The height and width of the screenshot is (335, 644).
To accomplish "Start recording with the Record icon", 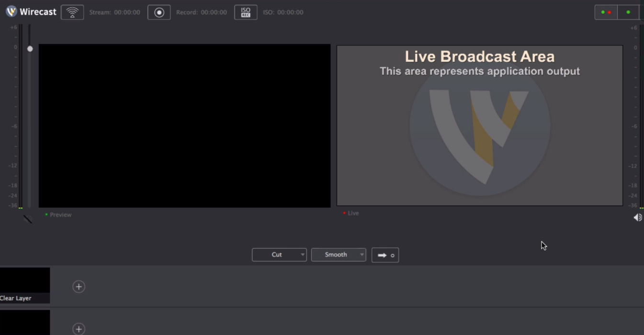I will [x=158, y=12].
